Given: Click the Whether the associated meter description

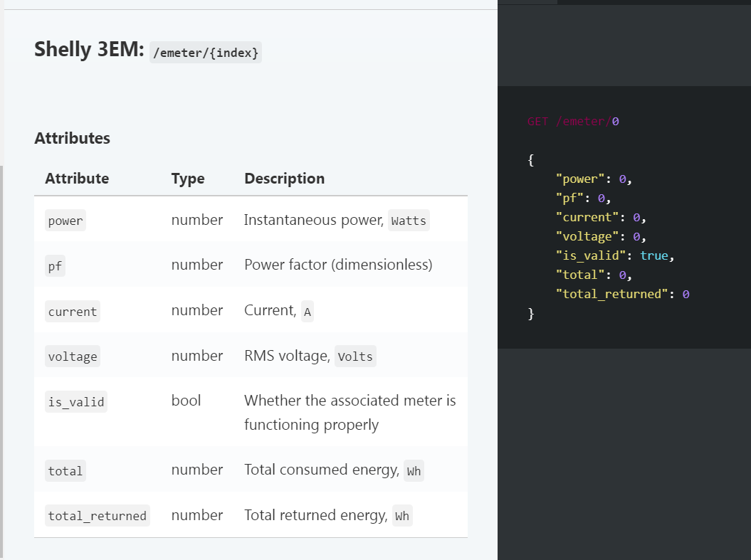Looking at the screenshot, I should [x=350, y=412].
